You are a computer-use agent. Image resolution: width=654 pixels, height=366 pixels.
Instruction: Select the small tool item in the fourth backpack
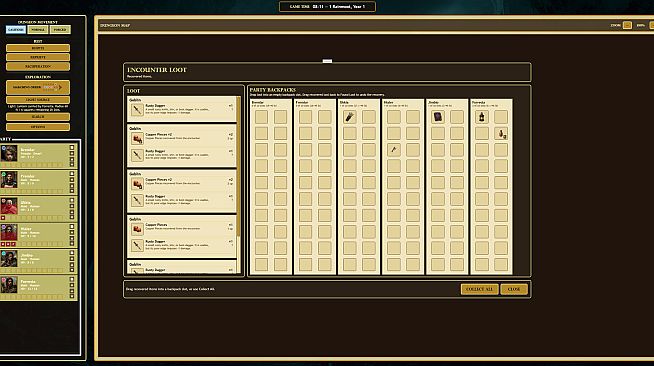click(x=393, y=150)
